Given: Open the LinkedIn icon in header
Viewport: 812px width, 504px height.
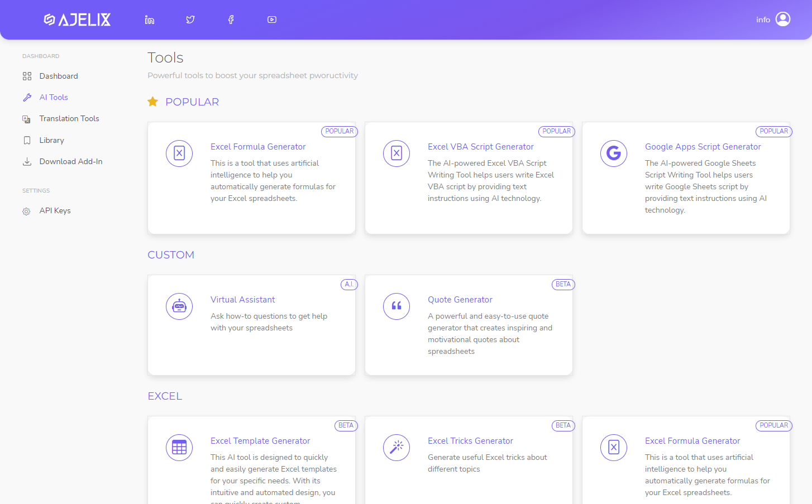Looking at the screenshot, I should pyautogui.click(x=150, y=20).
